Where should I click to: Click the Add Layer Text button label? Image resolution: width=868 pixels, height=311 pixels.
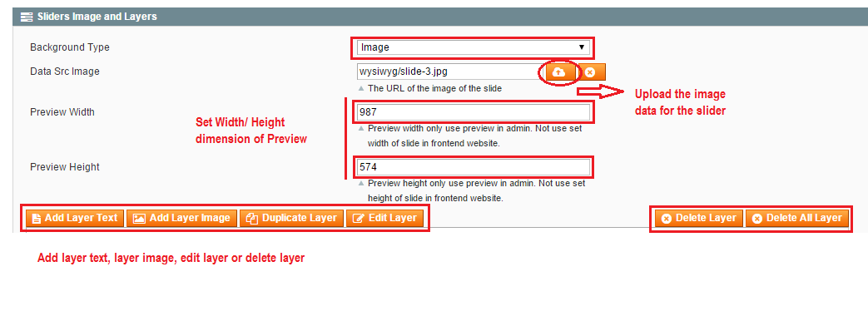[x=82, y=218]
